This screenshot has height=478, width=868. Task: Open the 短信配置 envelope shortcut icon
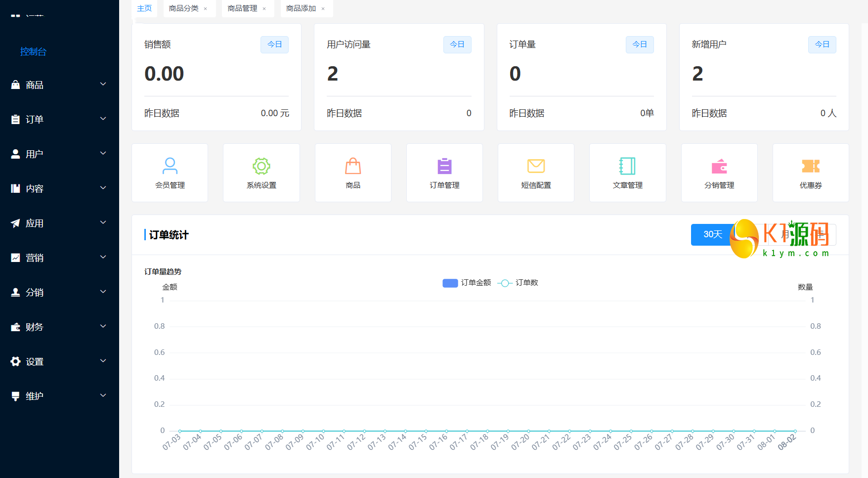click(x=536, y=166)
